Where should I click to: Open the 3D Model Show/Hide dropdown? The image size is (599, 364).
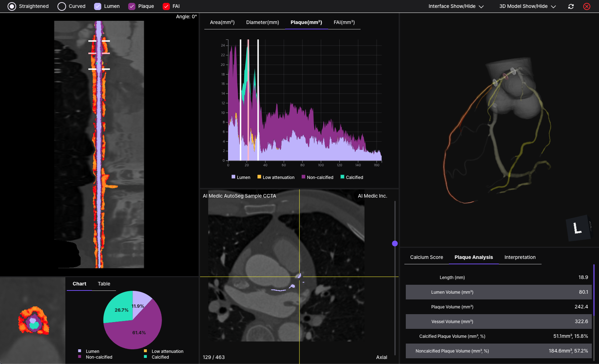coord(528,6)
